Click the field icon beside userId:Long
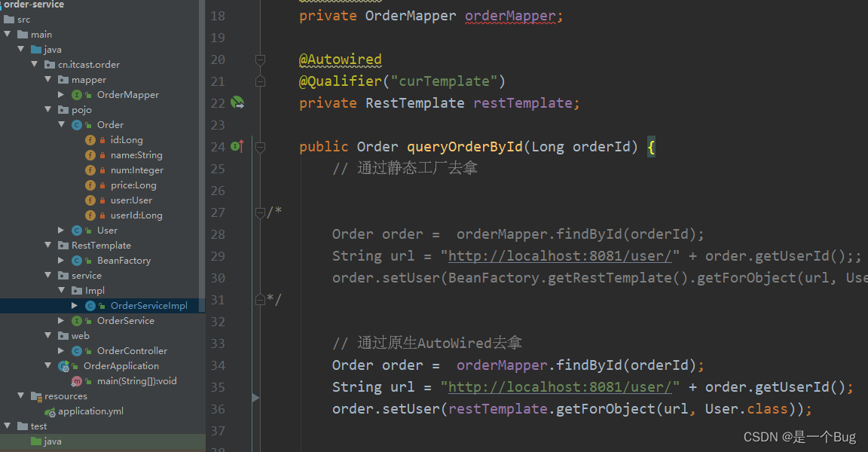Viewport: 868px width, 452px height. point(90,215)
